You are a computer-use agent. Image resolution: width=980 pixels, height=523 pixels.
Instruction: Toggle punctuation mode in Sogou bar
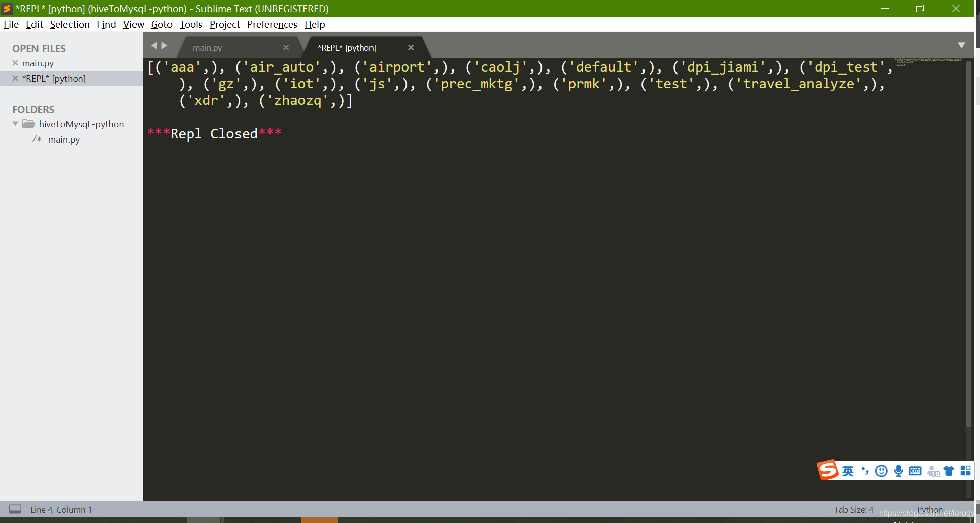(865, 471)
